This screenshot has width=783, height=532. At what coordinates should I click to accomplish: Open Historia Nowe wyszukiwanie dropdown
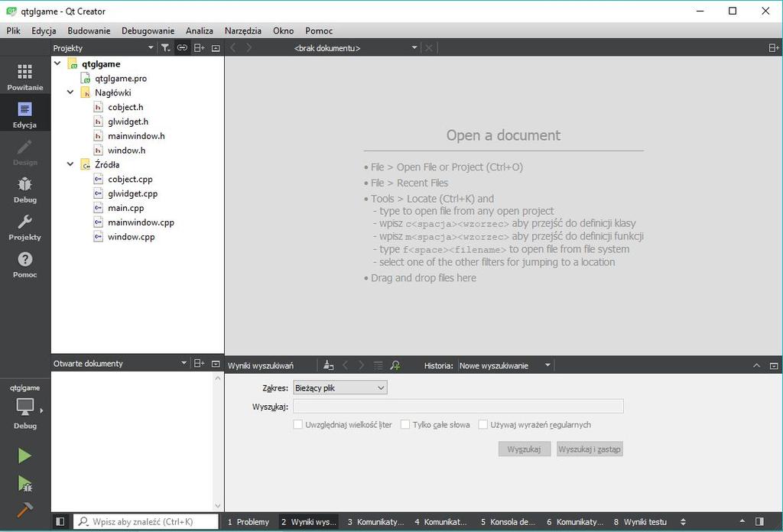pyautogui.click(x=505, y=366)
